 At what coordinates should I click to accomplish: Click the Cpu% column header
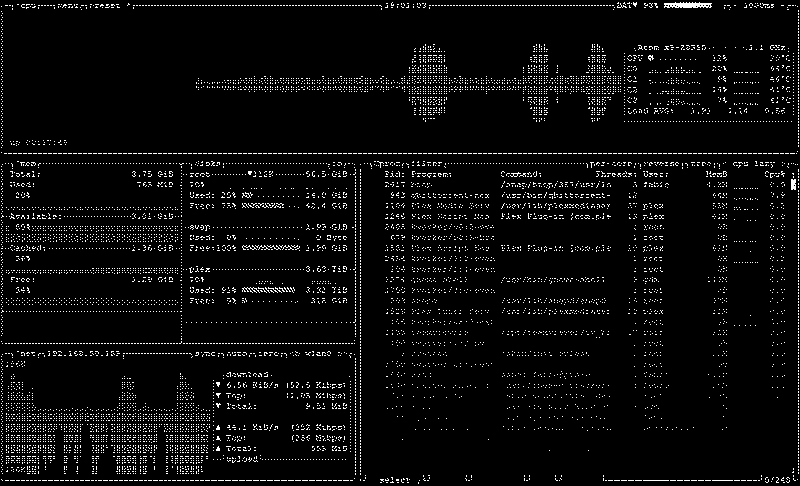[x=774, y=174]
